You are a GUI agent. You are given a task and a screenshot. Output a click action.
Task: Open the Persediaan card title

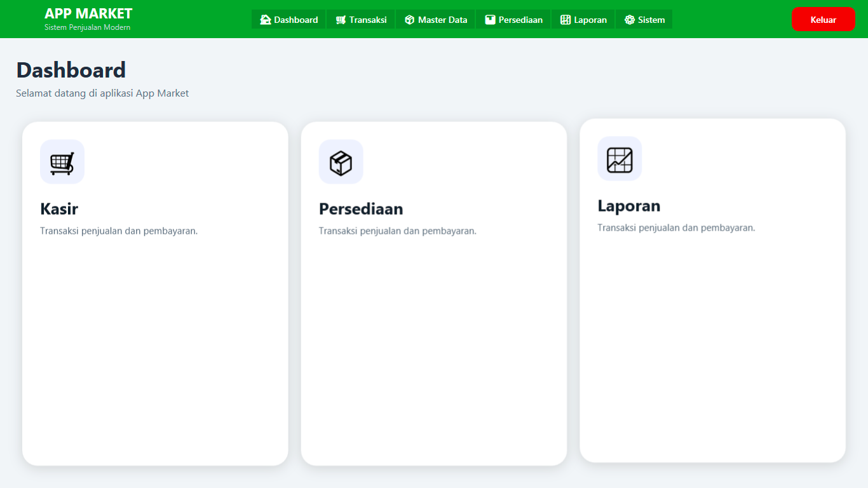click(x=361, y=209)
